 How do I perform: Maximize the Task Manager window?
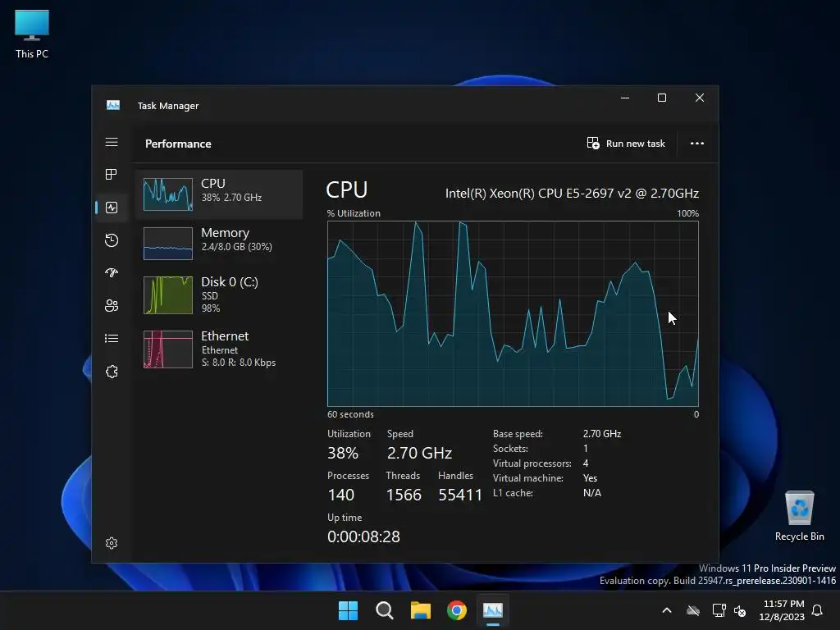pyautogui.click(x=662, y=98)
